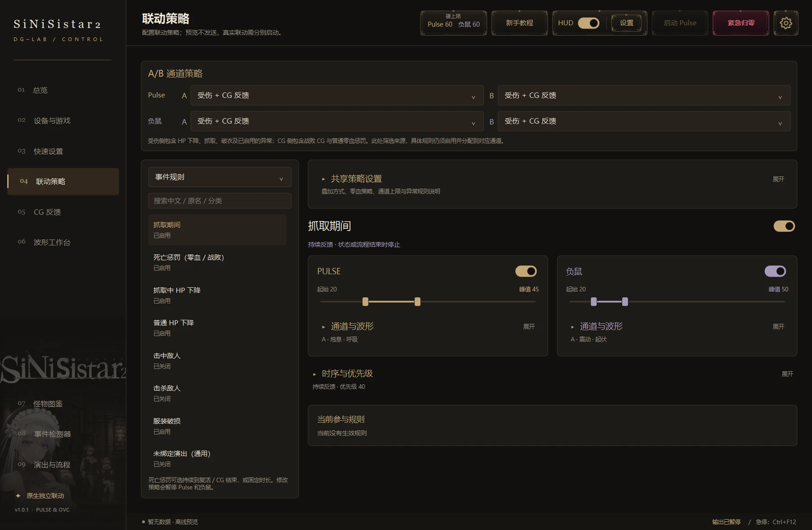Expand 共享策略设置 section

point(356,179)
